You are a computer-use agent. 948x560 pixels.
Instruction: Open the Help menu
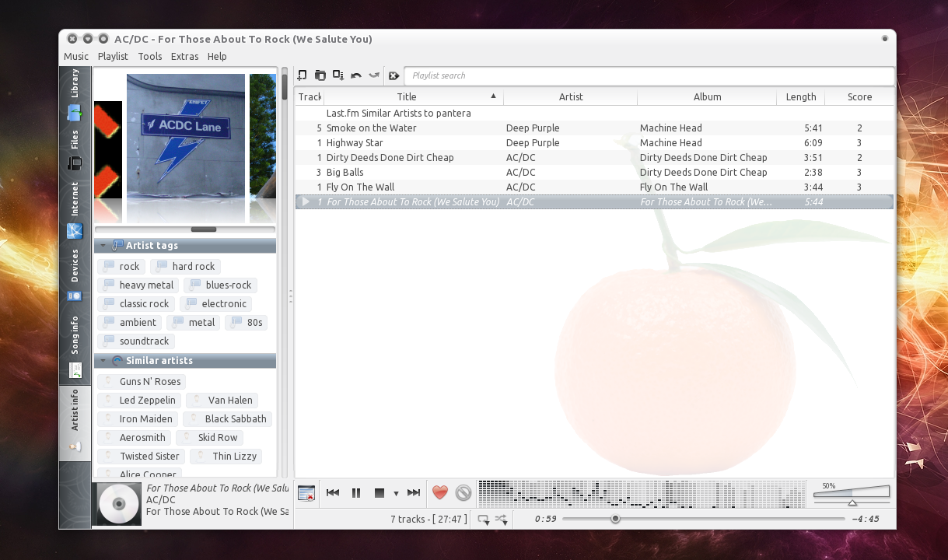coord(217,56)
